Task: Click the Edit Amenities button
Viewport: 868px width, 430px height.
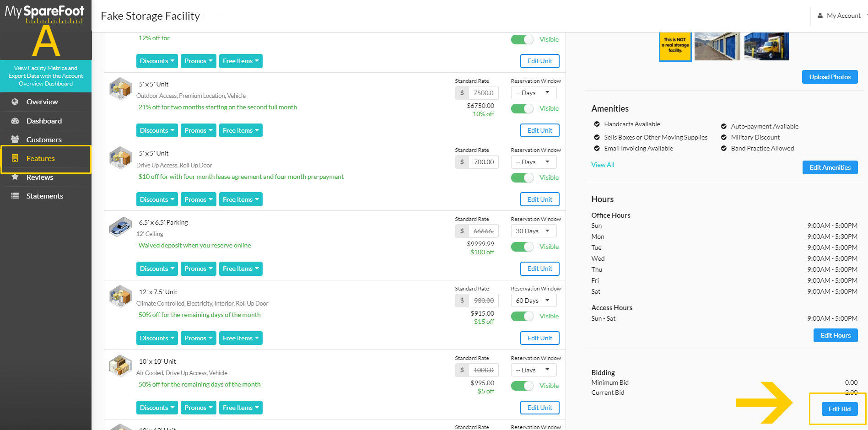Action: pyautogui.click(x=830, y=167)
